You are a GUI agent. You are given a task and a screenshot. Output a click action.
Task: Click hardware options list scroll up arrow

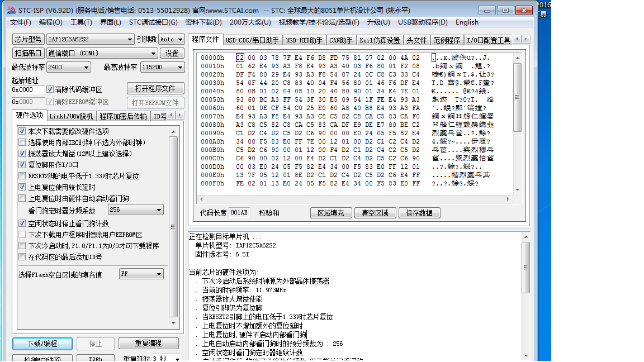[173, 131]
